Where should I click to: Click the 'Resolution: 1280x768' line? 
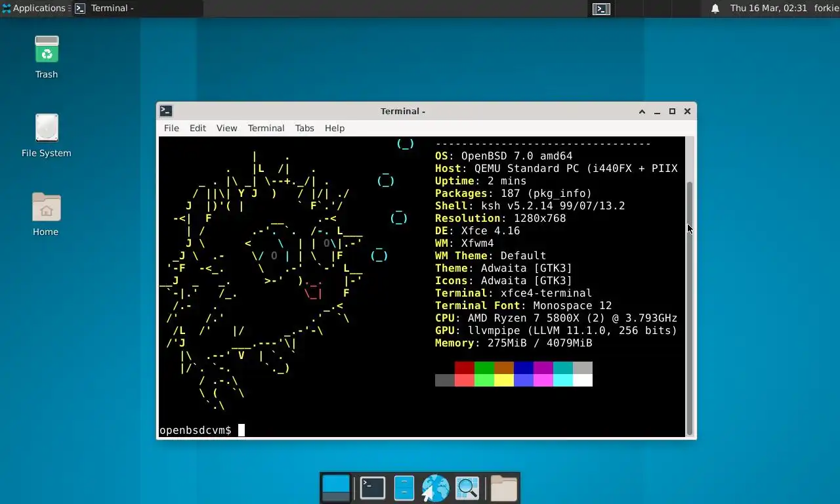pyautogui.click(x=500, y=219)
